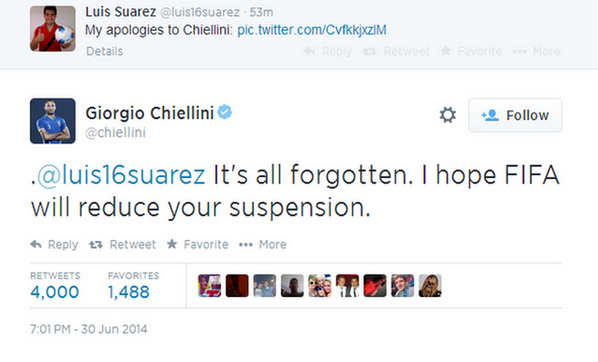Image resolution: width=598 pixels, height=362 pixels.
Task: View the 1,488 favorites count
Action: (x=129, y=292)
